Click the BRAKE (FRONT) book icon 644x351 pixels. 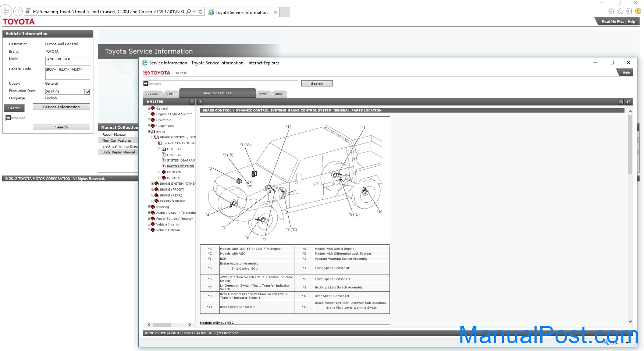[x=156, y=189]
